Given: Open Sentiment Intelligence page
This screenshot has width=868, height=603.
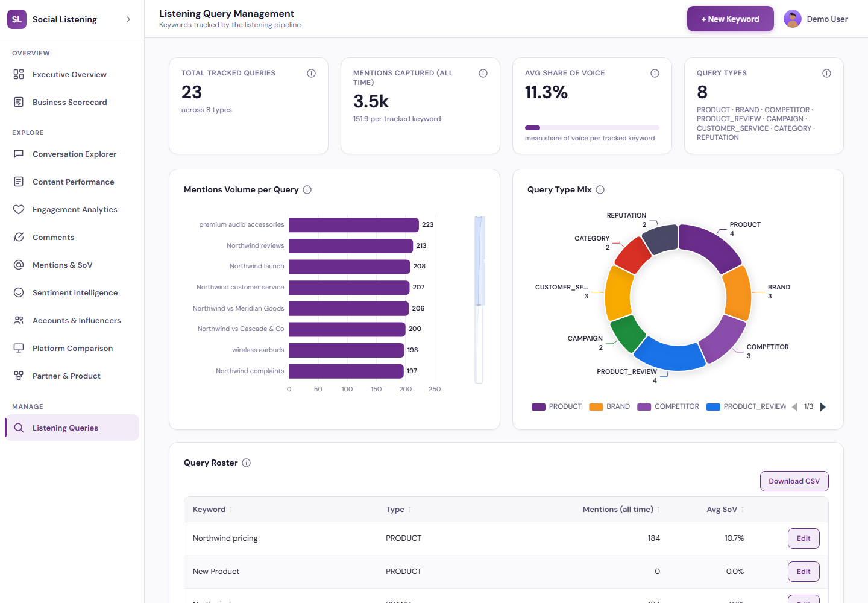Looking at the screenshot, I should click(72, 292).
